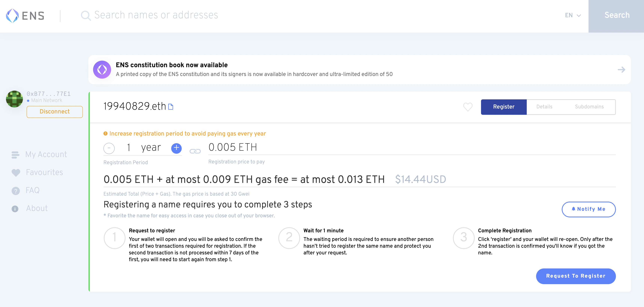
Task: Favourite this name with heart icon
Action: (x=468, y=107)
